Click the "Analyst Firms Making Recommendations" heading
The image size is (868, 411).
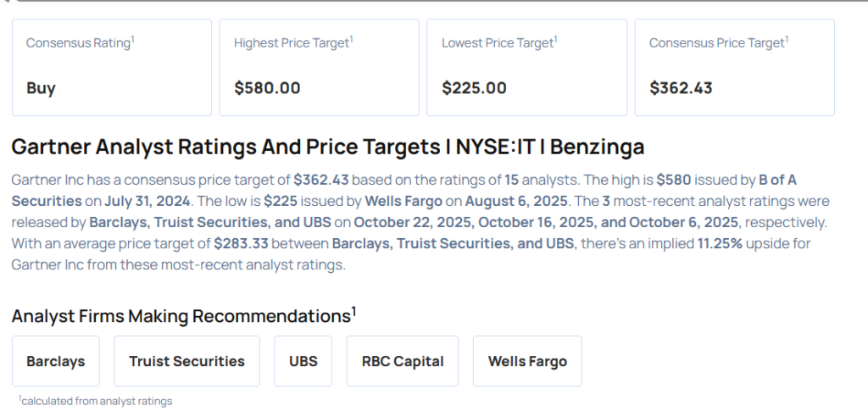click(181, 316)
